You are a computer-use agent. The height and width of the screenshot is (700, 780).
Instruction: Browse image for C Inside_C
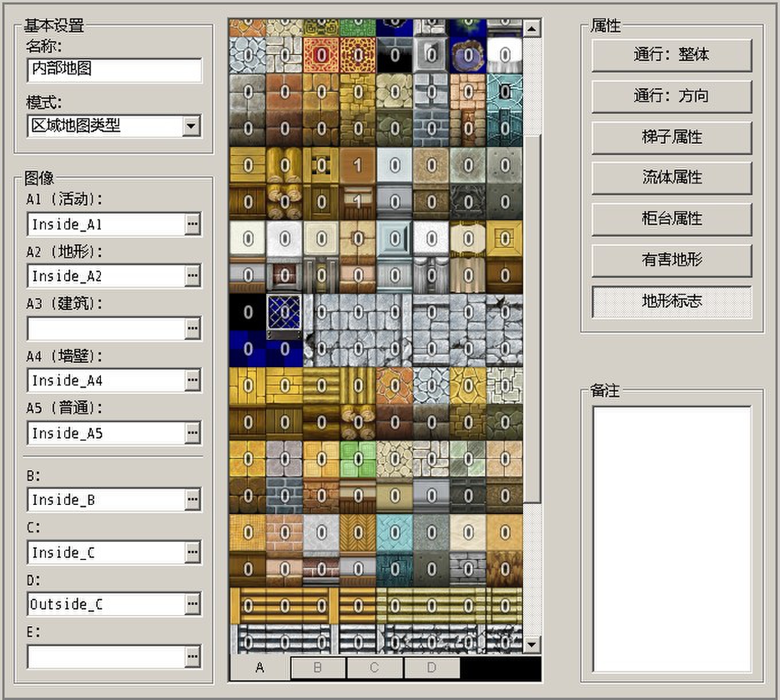tap(193, 552)
